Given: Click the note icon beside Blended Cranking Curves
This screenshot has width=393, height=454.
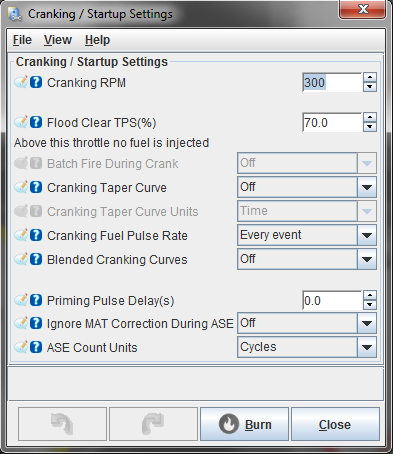Looking at the screenshot, I should tap(21, 259).
